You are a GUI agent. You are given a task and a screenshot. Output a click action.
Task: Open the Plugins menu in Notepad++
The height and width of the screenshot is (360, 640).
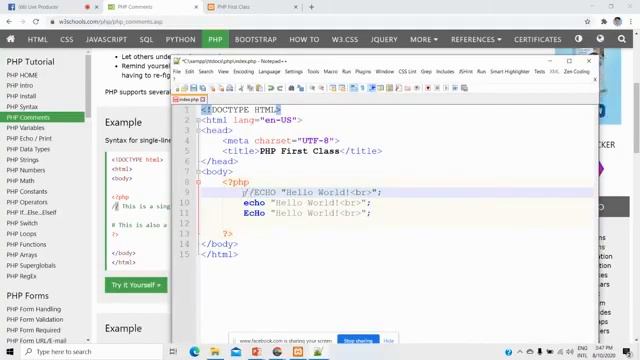pos(363,71)
